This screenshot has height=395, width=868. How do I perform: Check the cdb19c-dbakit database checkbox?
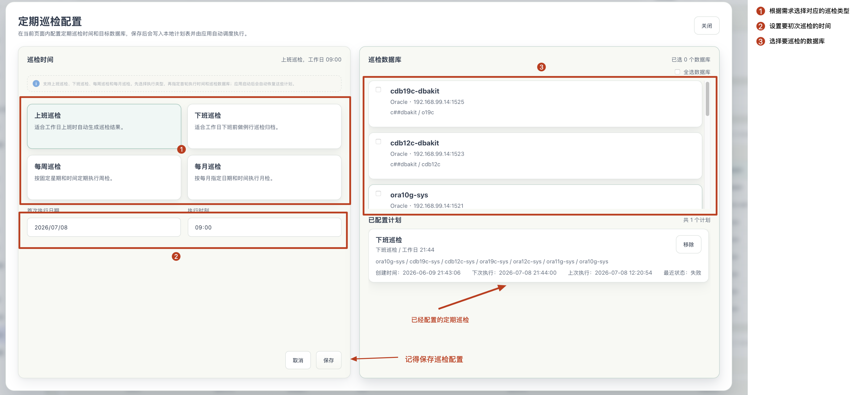(x=379, y=90)
